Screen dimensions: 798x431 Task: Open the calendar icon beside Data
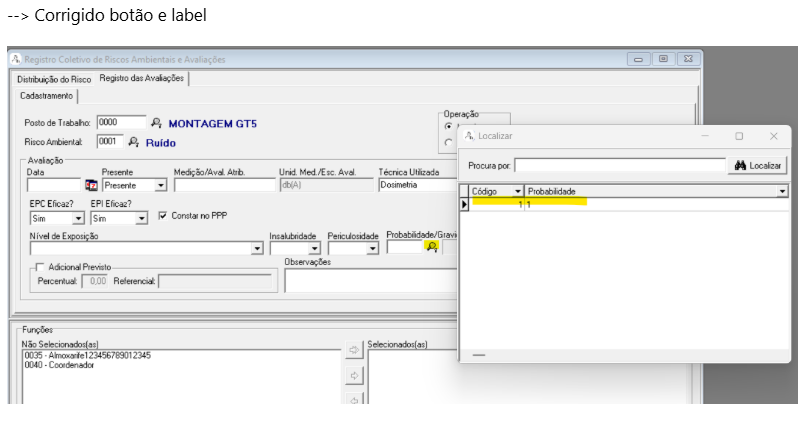click(x=91, y=185)
